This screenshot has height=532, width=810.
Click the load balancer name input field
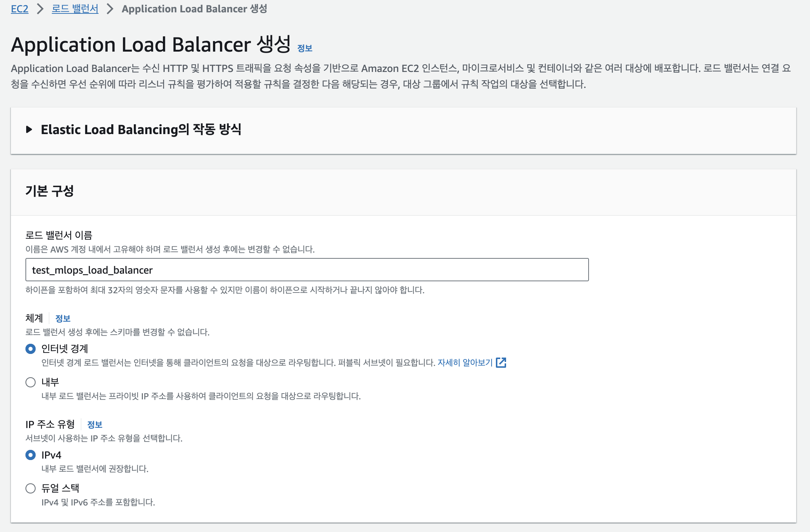click(x=307, y=270)
